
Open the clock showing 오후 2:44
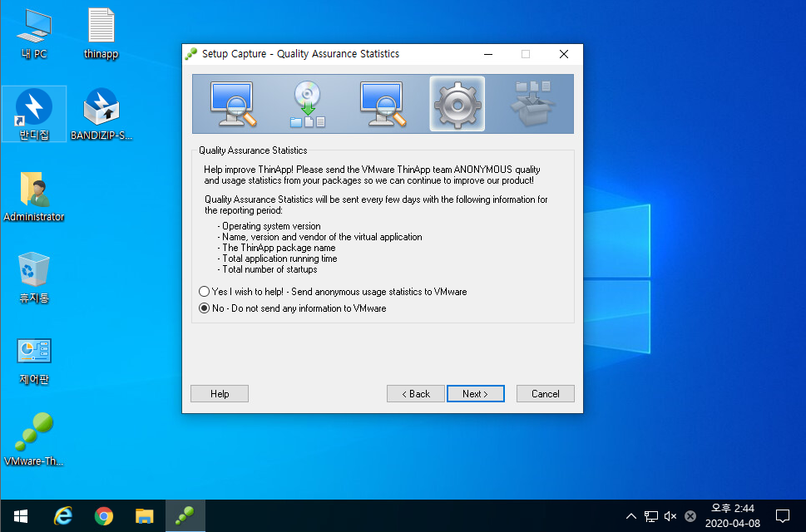point(733,515)
